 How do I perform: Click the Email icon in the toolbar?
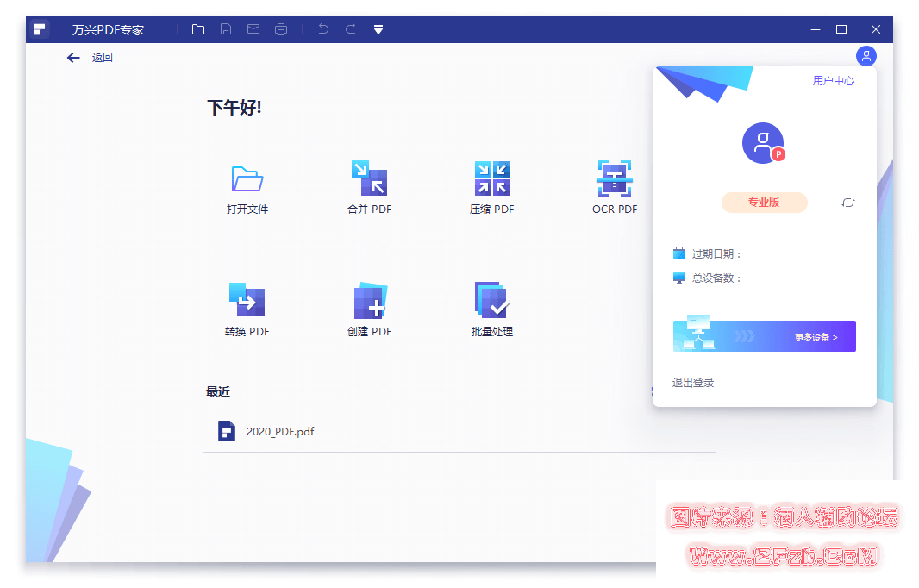(253, 28)
